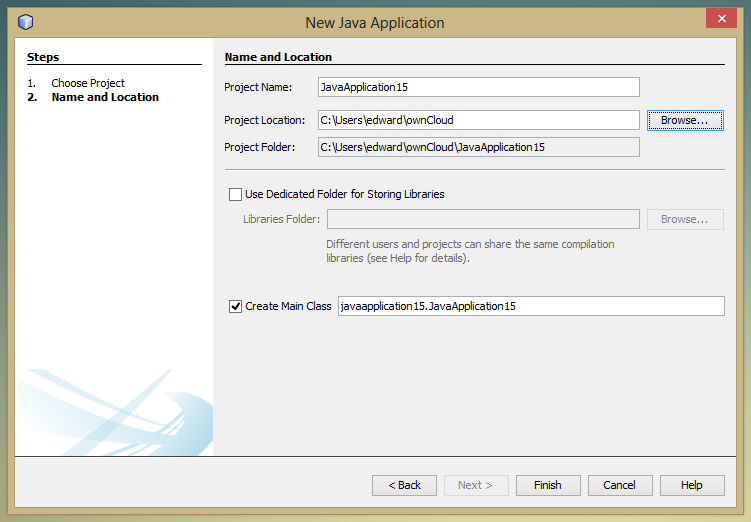Click the Libraries Folder text field
This screenshot has width=751, height=522.
[x=483, y=219]
